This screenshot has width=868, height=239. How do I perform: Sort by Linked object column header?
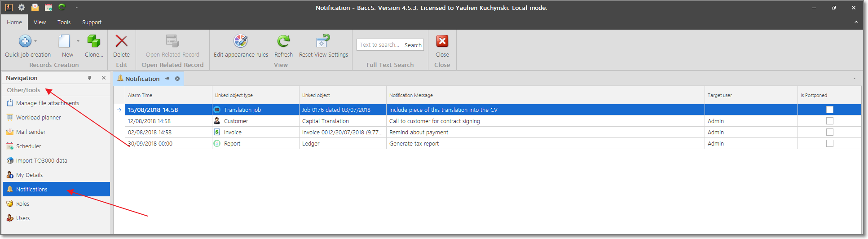coord(343,95)
